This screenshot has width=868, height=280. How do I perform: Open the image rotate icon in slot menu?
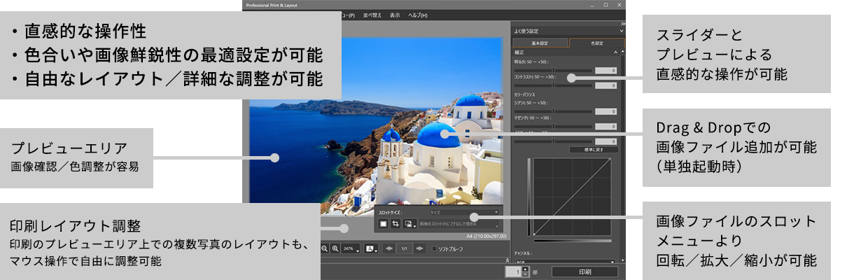407,223
